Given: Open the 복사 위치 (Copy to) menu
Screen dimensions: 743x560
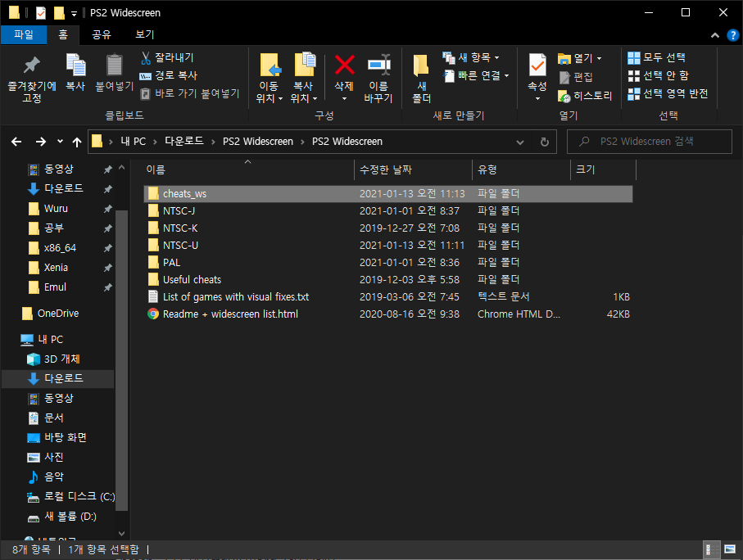Looking at the screenshot, I should [x=304, y=78].
